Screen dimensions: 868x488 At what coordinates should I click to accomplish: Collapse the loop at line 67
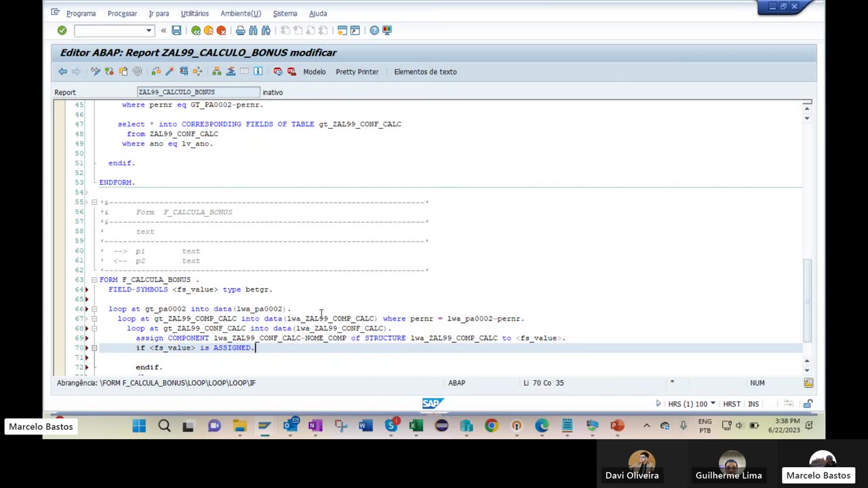(x=94, y=319)
